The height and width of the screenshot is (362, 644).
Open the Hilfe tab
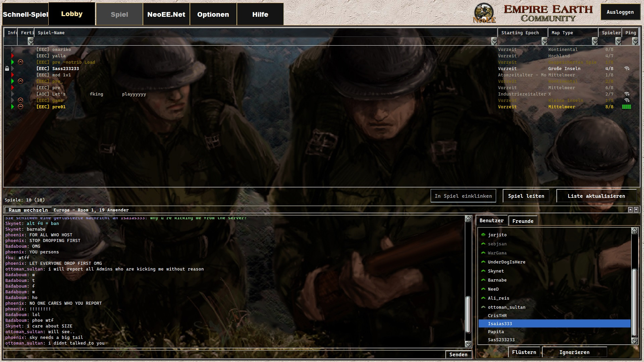(x=260, y=14)
